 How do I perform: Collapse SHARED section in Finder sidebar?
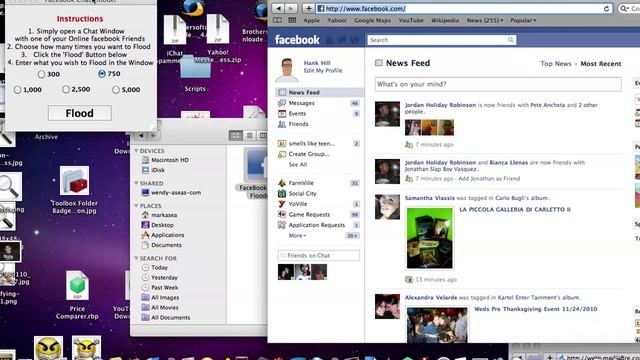click(x=136, y=183)
